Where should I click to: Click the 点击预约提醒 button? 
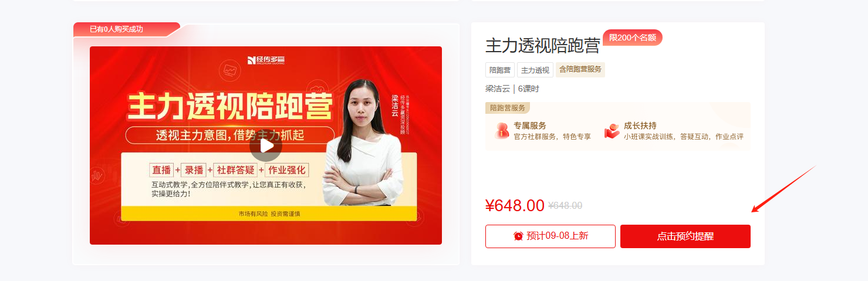(685, 236)
